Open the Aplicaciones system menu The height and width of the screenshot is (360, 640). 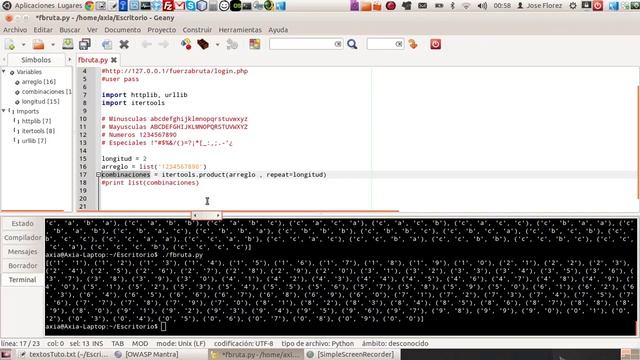coord(34,6)
